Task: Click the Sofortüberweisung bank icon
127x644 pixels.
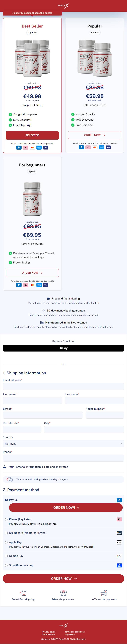Action: click(119, 565)
